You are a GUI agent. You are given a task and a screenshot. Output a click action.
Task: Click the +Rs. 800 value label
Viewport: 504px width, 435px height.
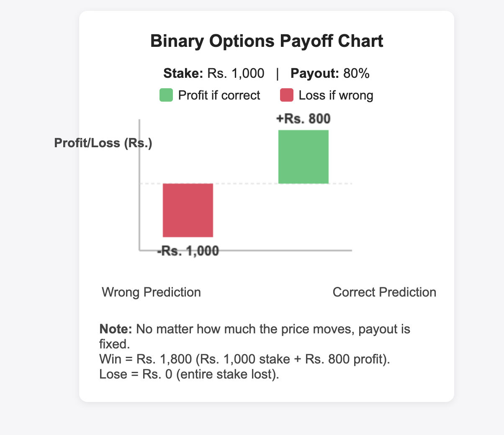point(303,119)
